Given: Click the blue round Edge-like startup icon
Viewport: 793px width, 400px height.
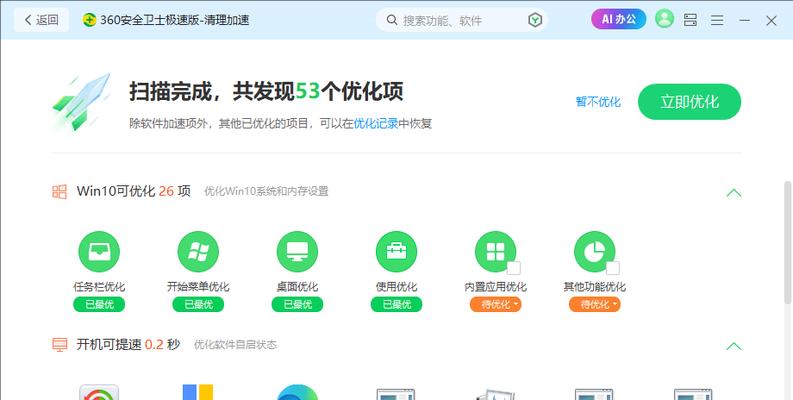Looking at the screenshot, I should pos(297,392).
